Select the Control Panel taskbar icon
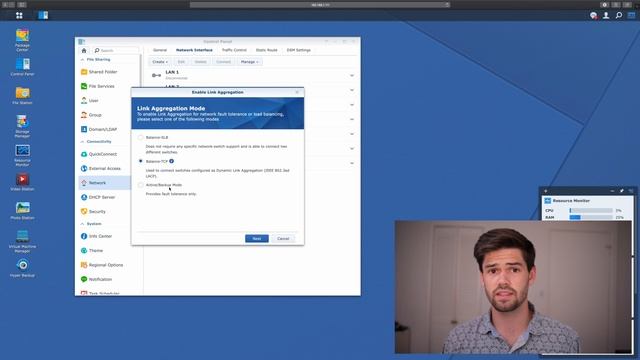640x360 pixels. (x=43, y=16)
